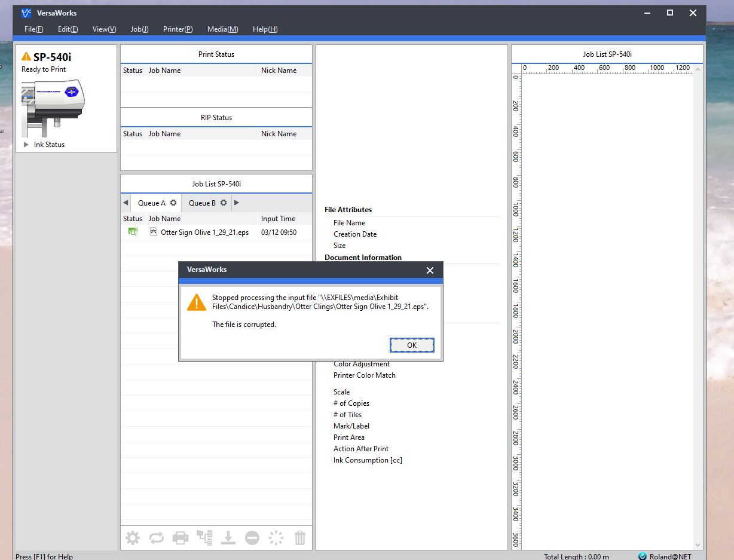Viewport: 734px width, 560px height.
Task: Click Status header in Job List queue
Action: tap(133, 219)
